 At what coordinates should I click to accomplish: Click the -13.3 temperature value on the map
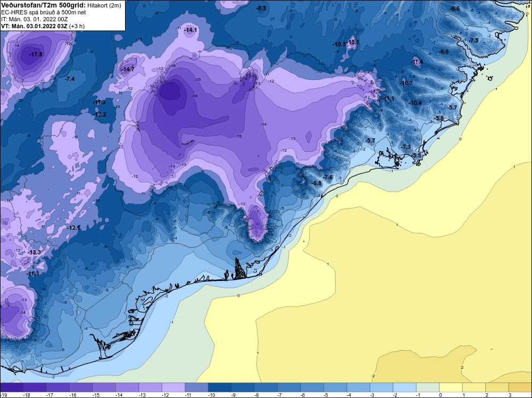click(34, 252)
